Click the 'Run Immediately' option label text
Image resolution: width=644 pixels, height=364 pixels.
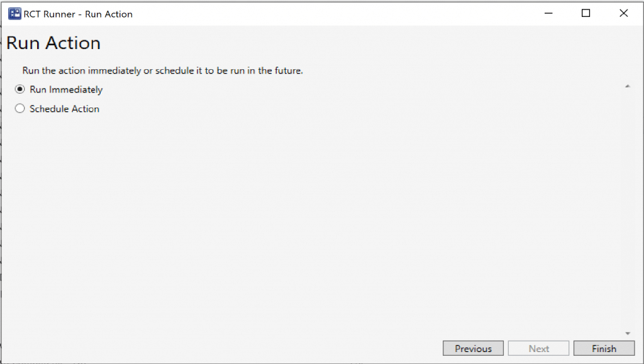[x=66, y=90]
